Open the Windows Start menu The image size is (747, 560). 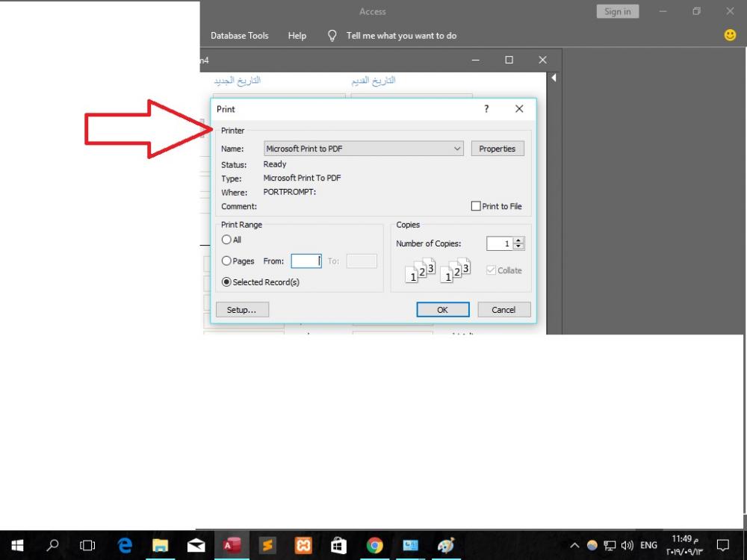17,545
